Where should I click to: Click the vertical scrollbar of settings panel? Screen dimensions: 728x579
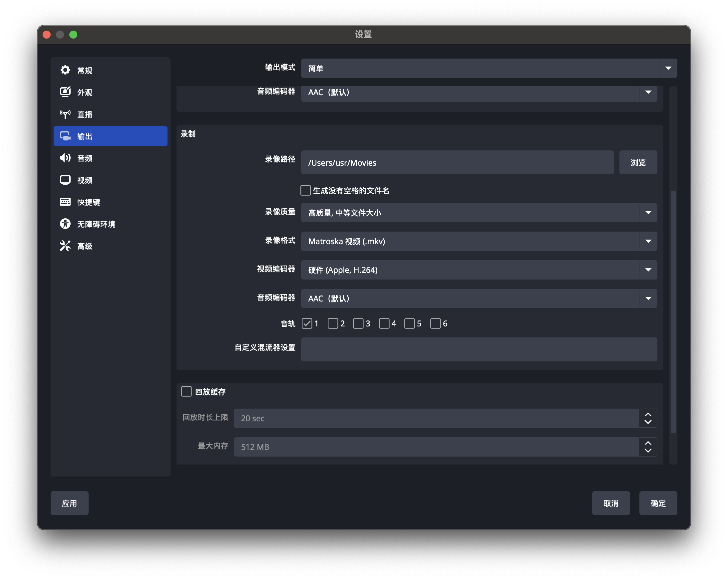coord(673,312)
